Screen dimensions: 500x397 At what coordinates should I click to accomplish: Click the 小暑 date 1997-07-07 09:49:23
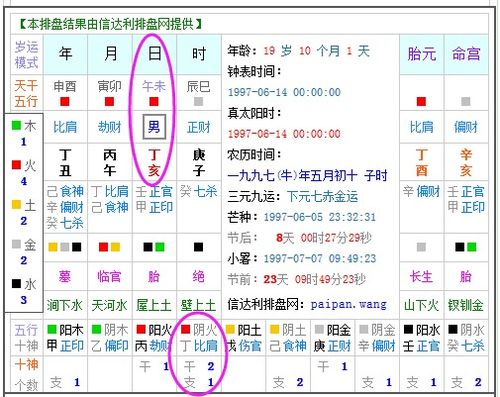pyautogui.click(x=320, y=259)
